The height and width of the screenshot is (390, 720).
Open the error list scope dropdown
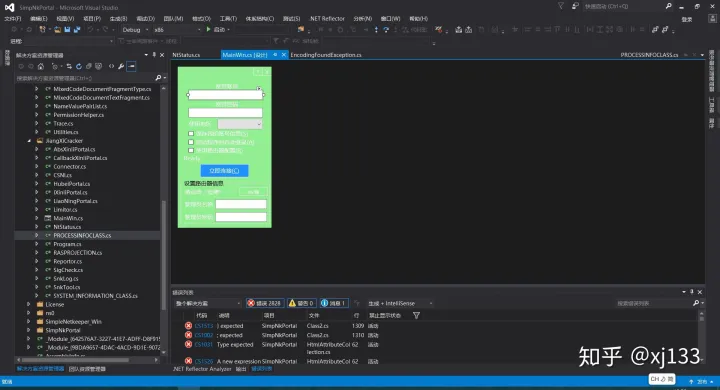click(x=208, y=303)
